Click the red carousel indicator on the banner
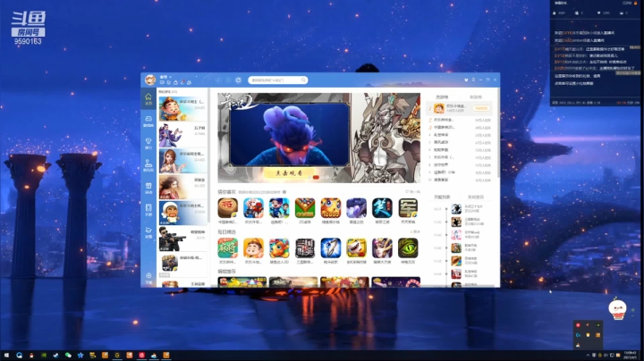Screen dimensions: 644x361 tap(316, 177)
